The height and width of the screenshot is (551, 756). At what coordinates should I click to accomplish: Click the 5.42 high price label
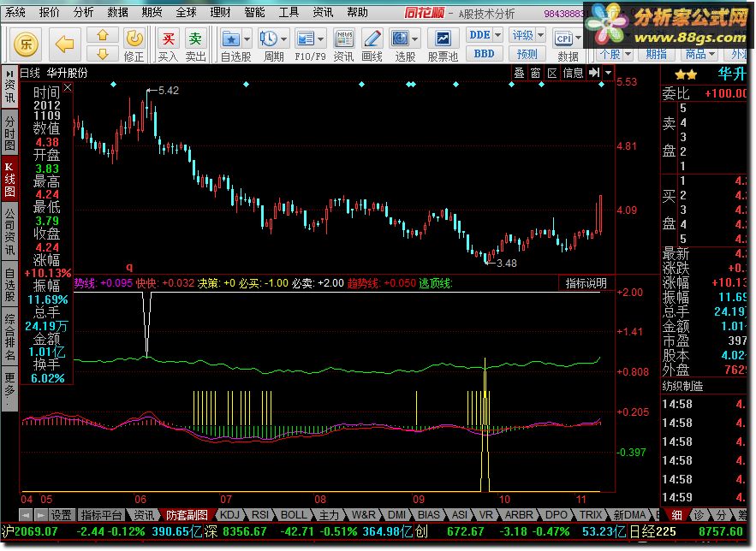point(169,91)
